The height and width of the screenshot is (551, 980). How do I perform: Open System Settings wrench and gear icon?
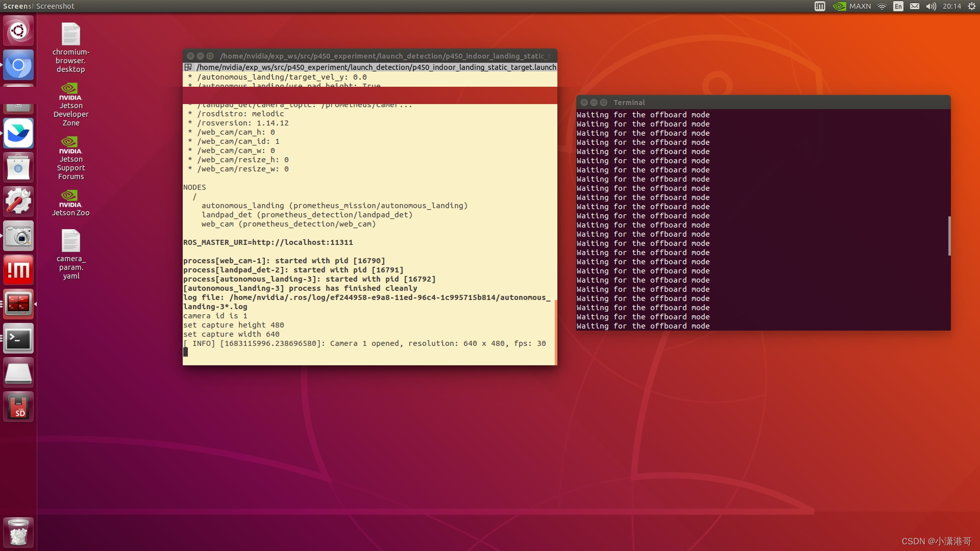tap(18, 202)
